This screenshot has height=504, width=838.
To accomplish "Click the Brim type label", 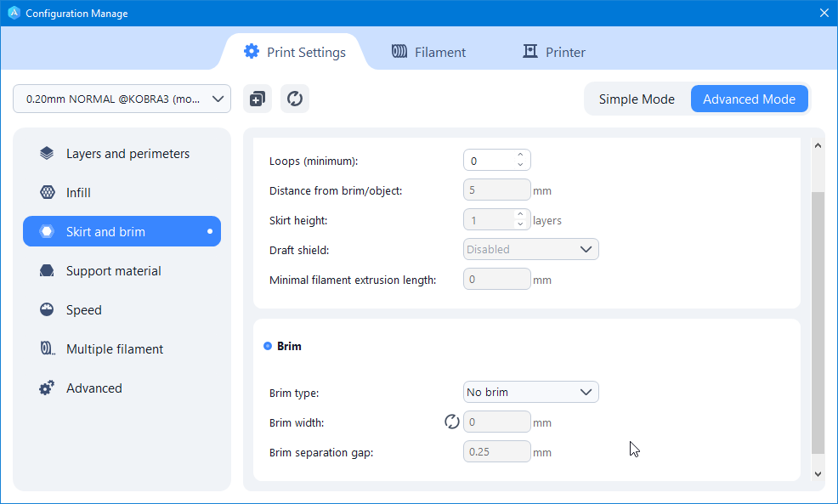I will 294,393.
